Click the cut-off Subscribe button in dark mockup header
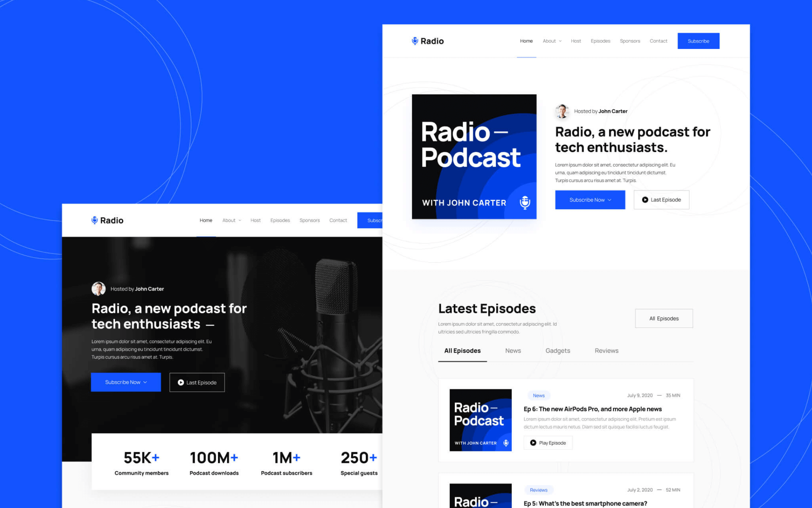 [x=370, y=221]
